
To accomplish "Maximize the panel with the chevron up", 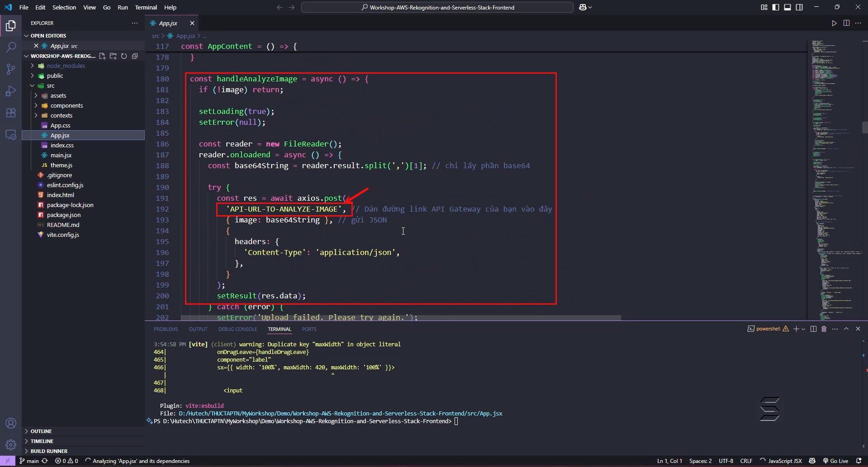I will point(846,329).
